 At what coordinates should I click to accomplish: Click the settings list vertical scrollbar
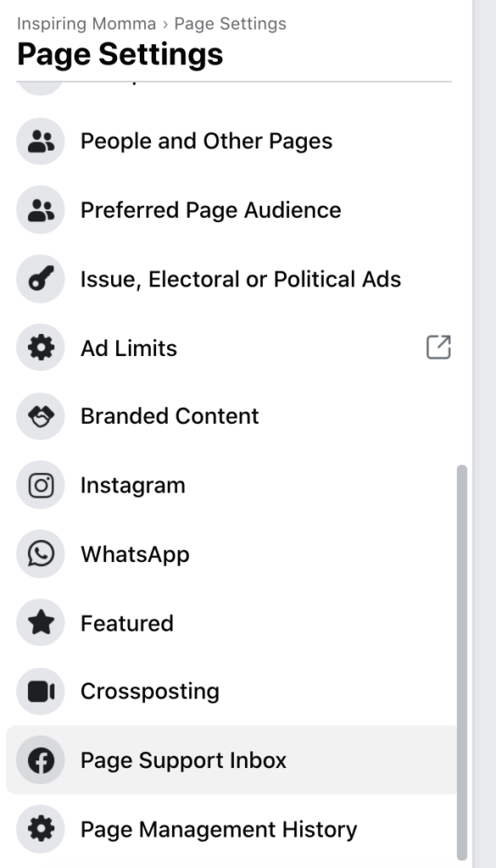click(x=462, y=662)
